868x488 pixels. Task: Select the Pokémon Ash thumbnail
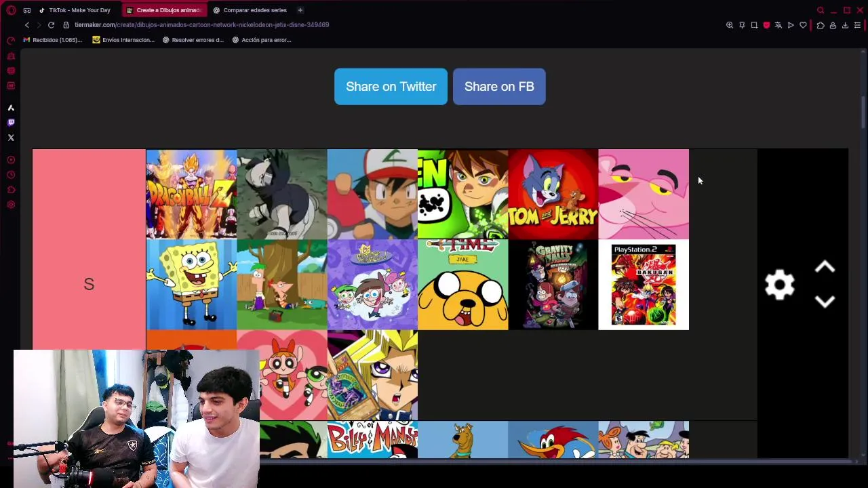pyautogui.click(x=372, y=195)
